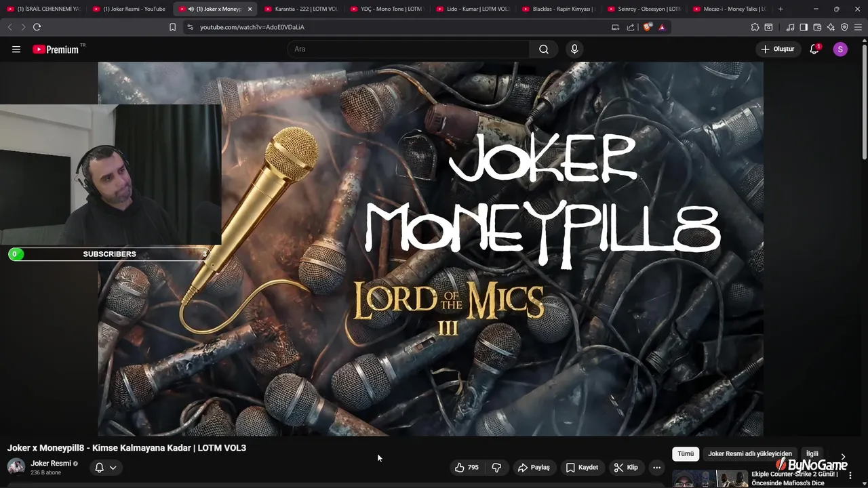Open Leo AI sparkle icon
The image size is (868, 488).
point(831,27)
